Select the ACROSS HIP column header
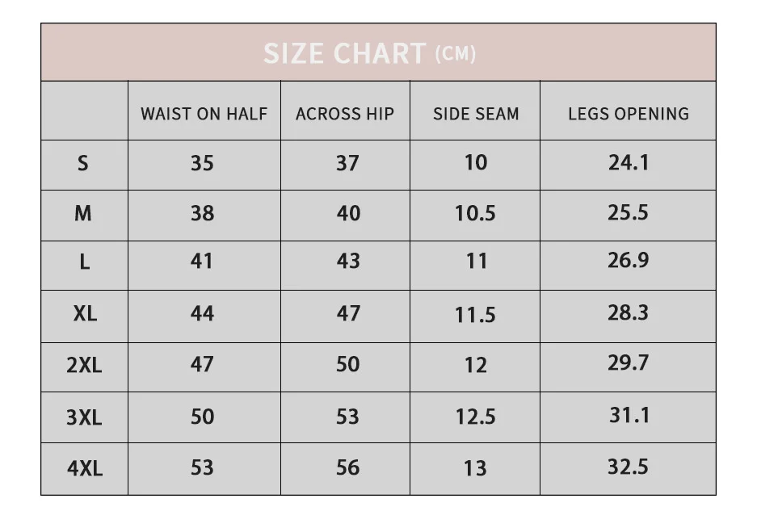 345,114
